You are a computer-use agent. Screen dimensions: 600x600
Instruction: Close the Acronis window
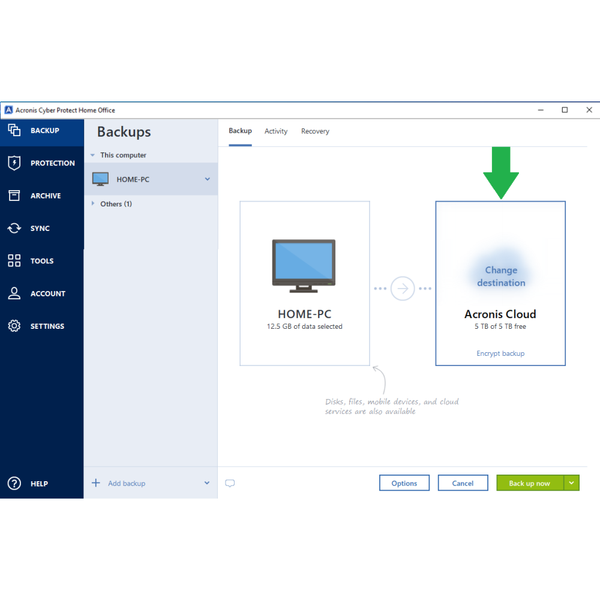(x=589, y=110)
